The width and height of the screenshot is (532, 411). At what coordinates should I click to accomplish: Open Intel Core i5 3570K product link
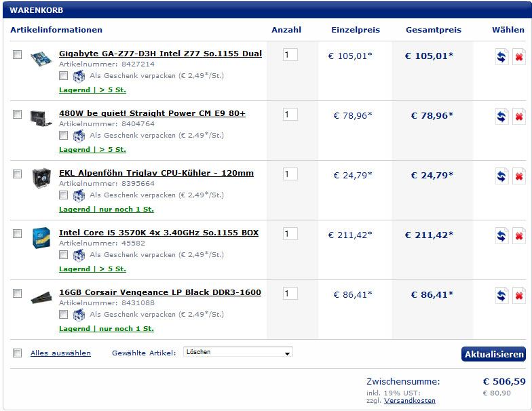pos(159,233)
